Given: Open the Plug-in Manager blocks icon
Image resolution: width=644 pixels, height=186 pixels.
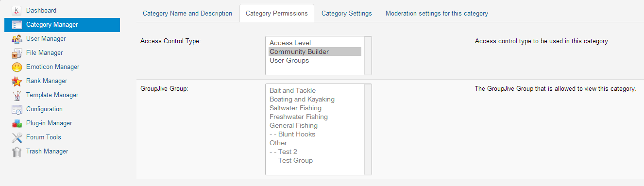Looking at the screenshot, I should (17, 123).
